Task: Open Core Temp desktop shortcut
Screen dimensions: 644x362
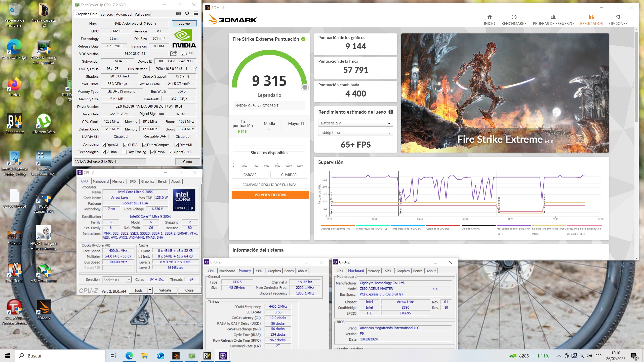Action: pyautogui.click(x=14, y=273)
